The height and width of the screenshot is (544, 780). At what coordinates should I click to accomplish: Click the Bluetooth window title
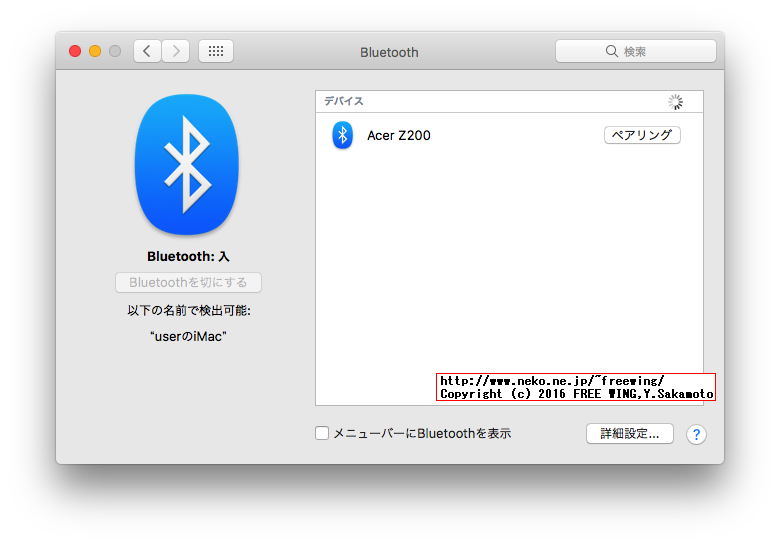(389, 52)
